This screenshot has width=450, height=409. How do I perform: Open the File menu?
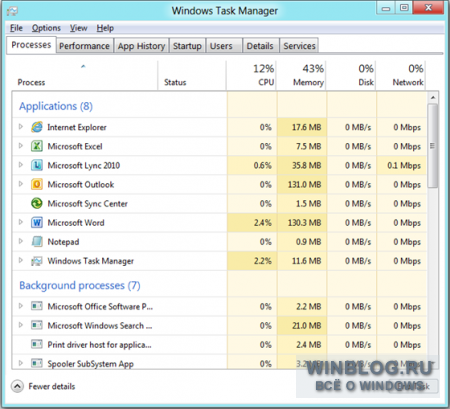tap(16, 28)
